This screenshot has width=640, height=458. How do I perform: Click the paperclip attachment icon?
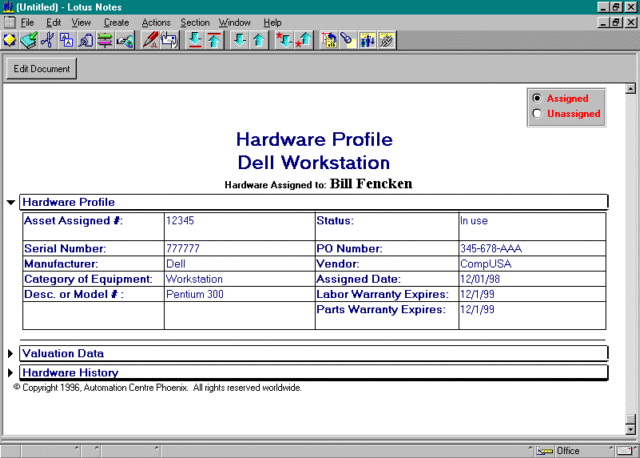(x=169, y=40)
